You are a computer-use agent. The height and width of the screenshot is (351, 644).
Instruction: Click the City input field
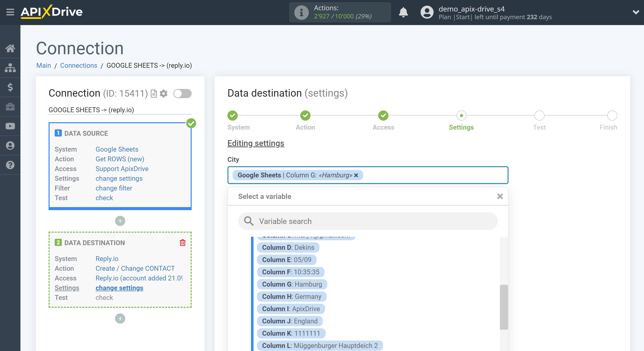(368, 175)
